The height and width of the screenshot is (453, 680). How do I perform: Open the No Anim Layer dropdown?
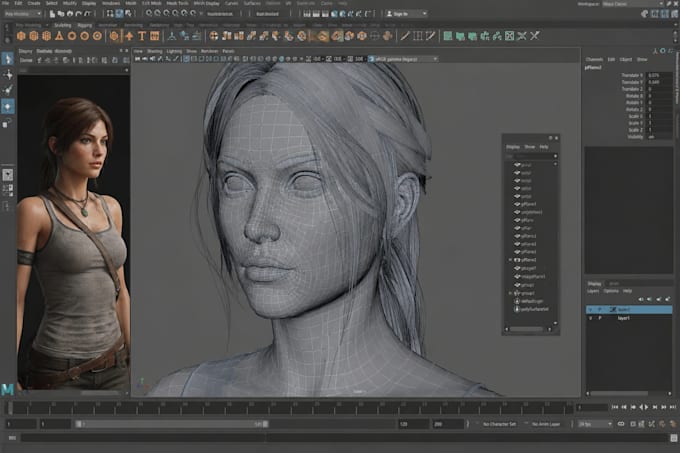[x=546, y=424]
